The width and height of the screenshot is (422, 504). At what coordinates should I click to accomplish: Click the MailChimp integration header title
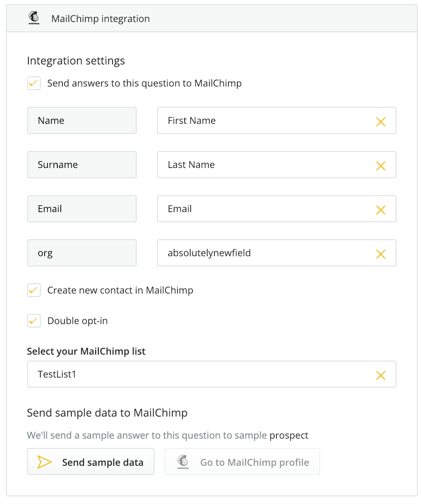(100, 19)
